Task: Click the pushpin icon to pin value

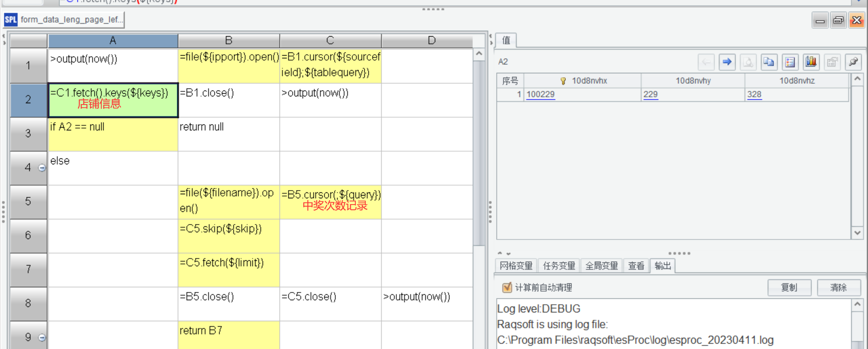Action: pyautogui.click(x=853, y=62)
